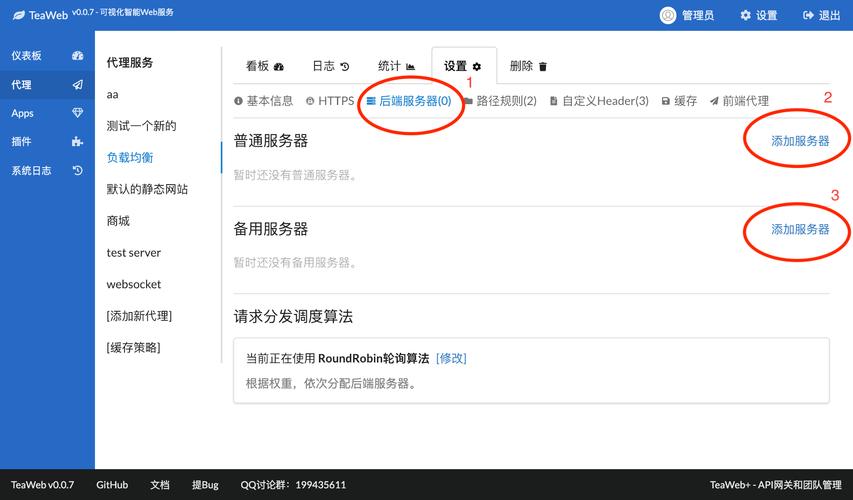Click the gauge icon on the 看板 tab
This screenshot has width=853, height=500.
(279, 66)
